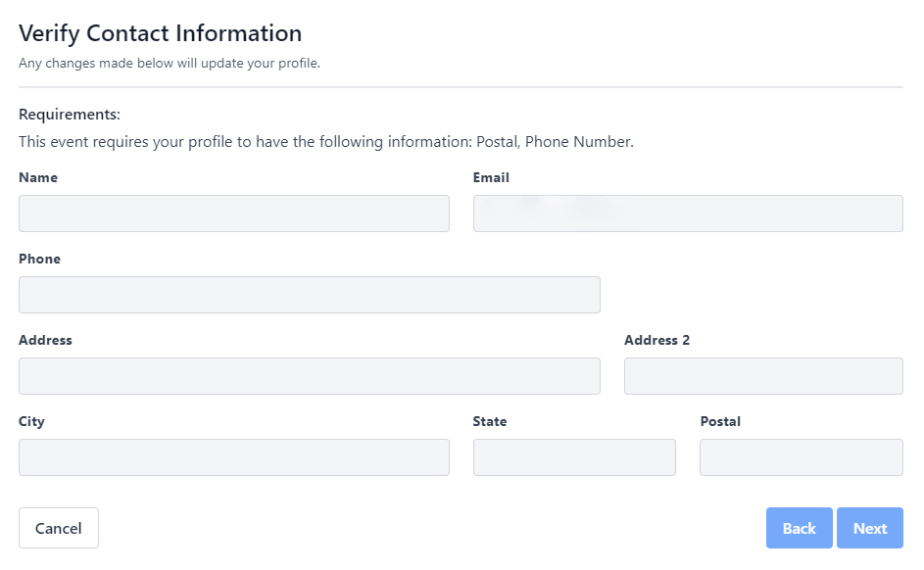
Task: Click the bold "City" field label
Action: [x=31, y=421]
